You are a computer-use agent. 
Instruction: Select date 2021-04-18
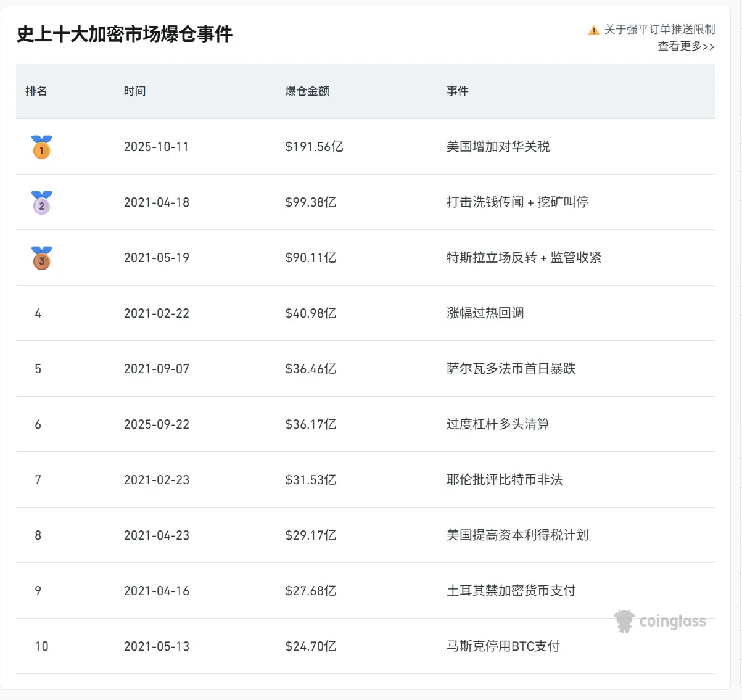coord(157,202)
